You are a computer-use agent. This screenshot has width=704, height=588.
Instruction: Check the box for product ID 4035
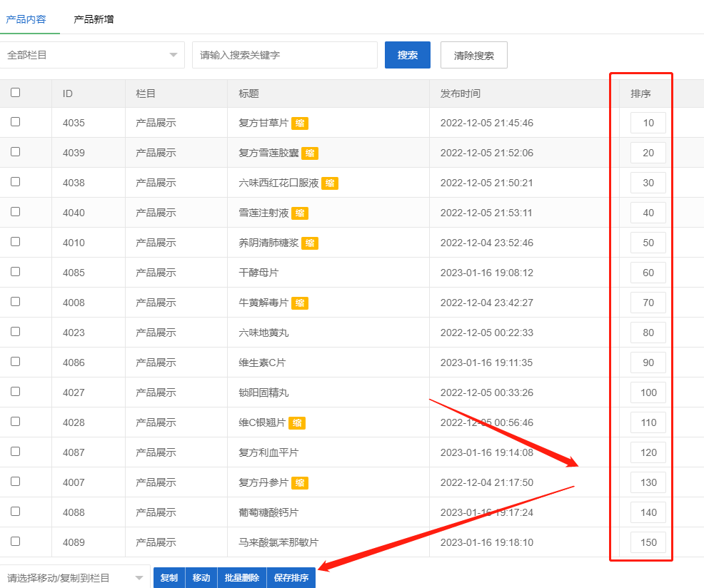[16, 122]
